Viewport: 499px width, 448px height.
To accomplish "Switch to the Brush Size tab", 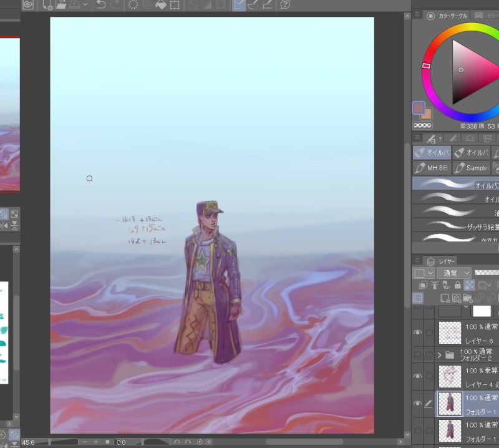I will (x=470, y=139).
